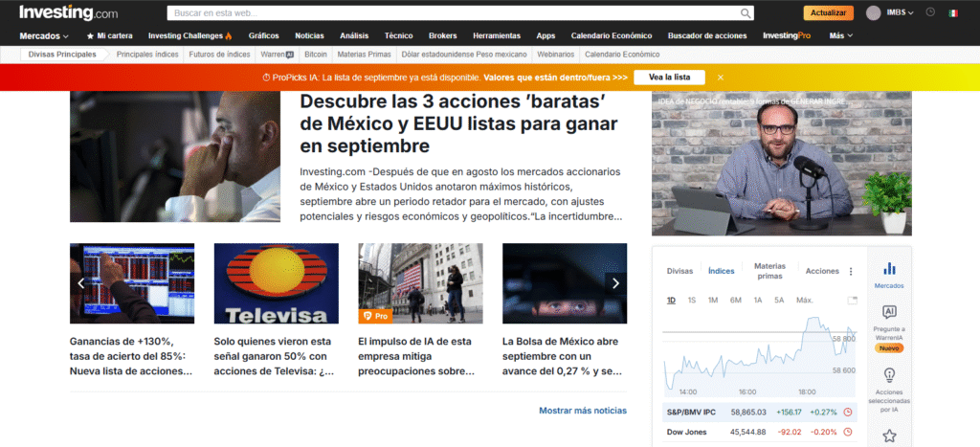This screenshot has height=447, width=980.
Task: Open the clock icon in the header
Action: pos(930,12)
